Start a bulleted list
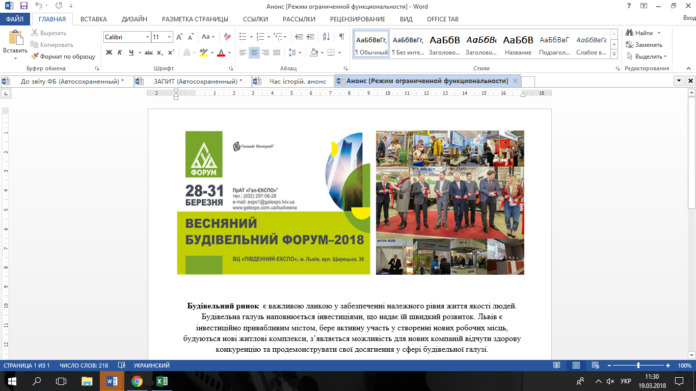The height and width of the screenshot is (391, 696). [242, 37]
